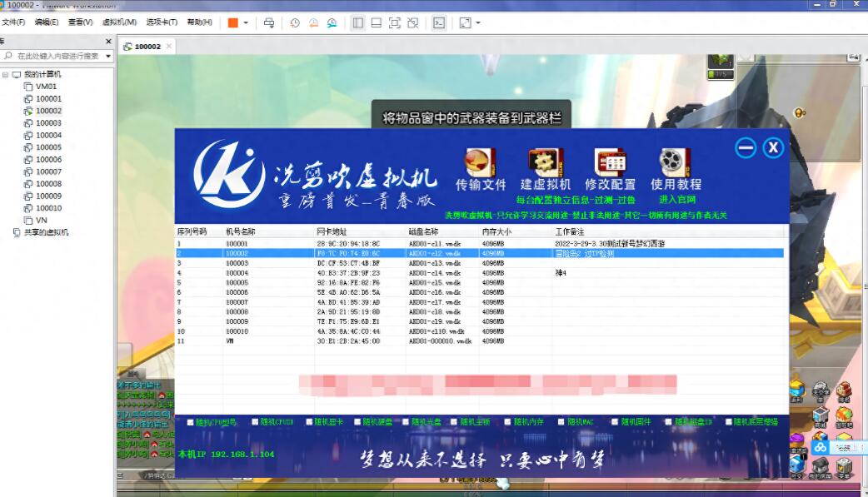Toggle the library sidebar view icon
868x497 pixels.
point(358,22)
